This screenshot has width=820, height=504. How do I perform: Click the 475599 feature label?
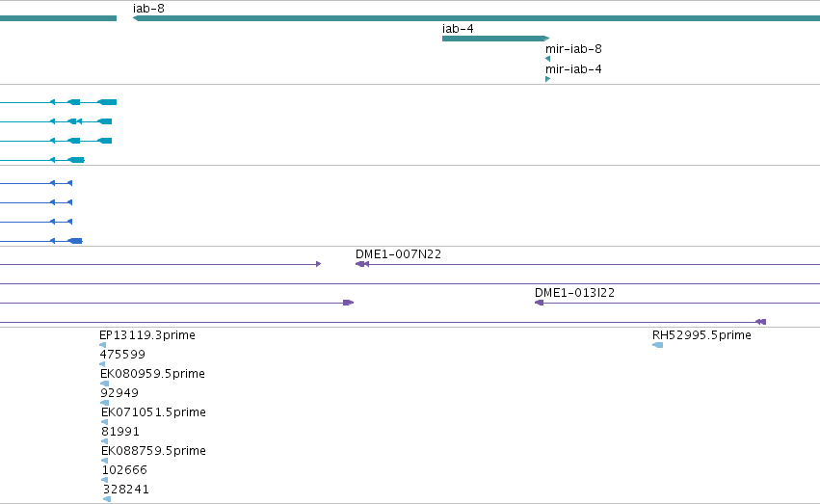(122, 355)
